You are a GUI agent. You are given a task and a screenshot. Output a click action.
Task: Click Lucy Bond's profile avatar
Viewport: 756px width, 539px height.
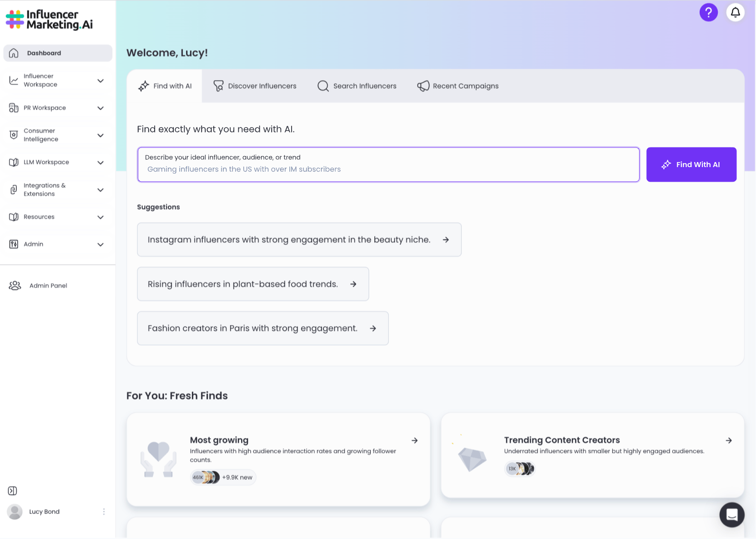15,512
